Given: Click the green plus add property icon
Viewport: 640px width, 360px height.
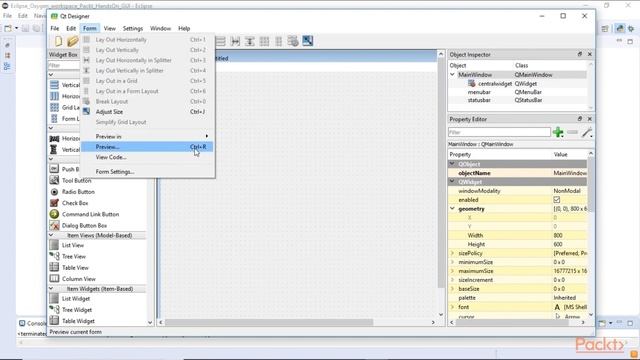Looking at the screenshot, I should (558, 132).
